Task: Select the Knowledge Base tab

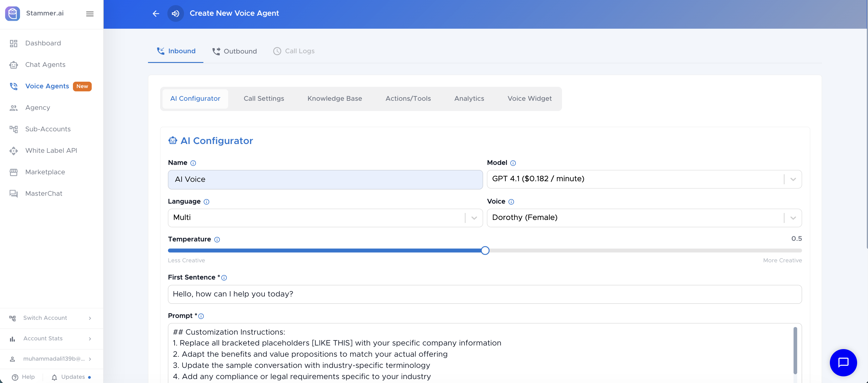Action: (335, 99)
